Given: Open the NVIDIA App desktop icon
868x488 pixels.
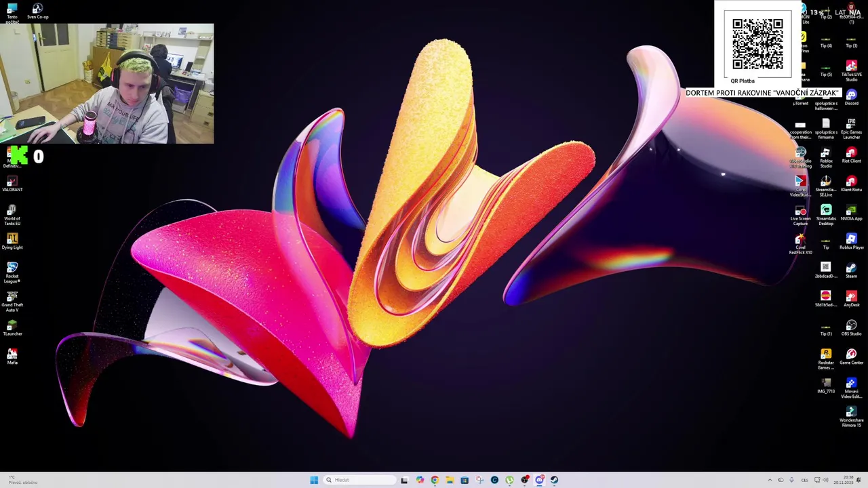Looking at the screenshot, I should point(851,213).
